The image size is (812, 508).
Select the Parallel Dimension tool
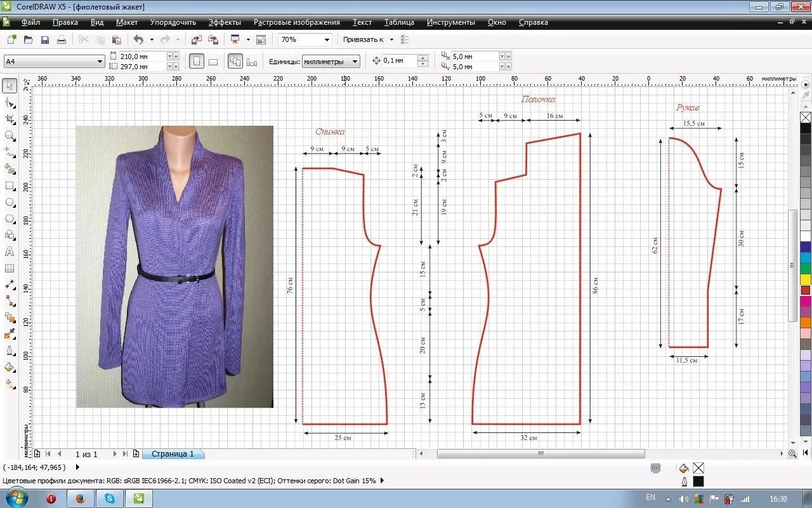10,284
